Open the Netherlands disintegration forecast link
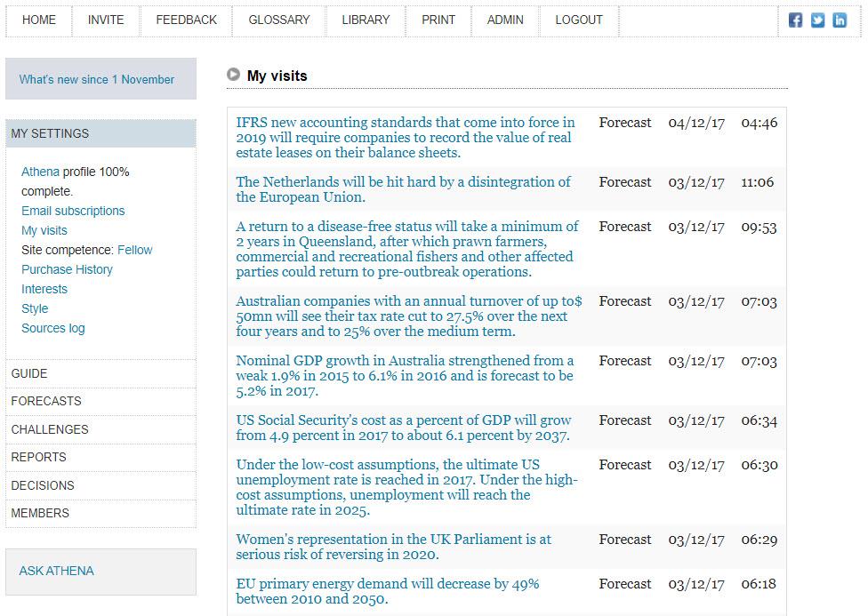 point(403,189)
